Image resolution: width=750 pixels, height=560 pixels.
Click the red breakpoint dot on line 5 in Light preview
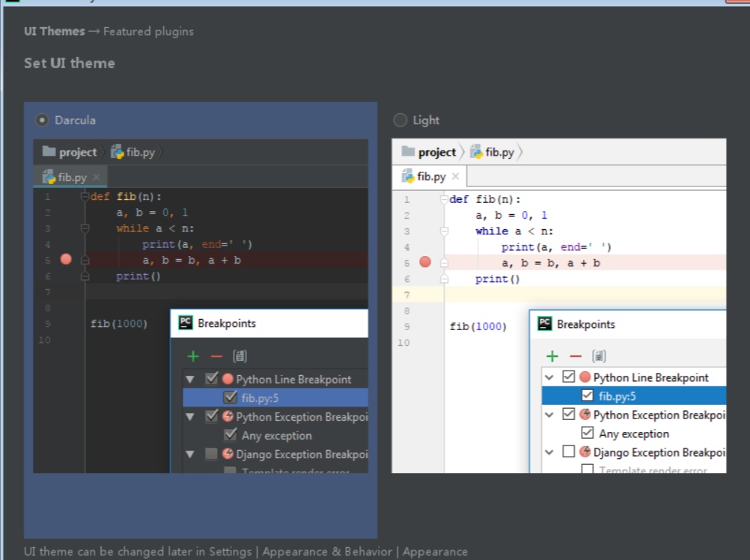coord(424,261)
